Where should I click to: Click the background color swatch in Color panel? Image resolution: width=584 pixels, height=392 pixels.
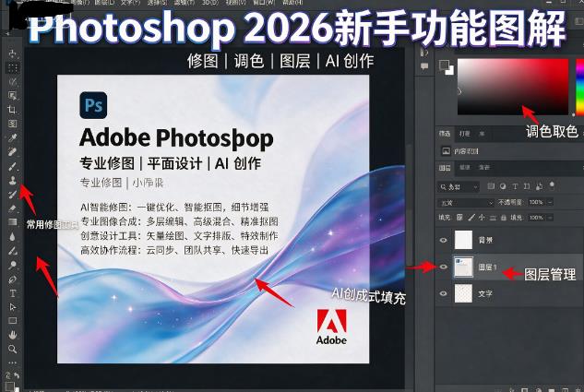pyautogui.click(x=449, y=71)
